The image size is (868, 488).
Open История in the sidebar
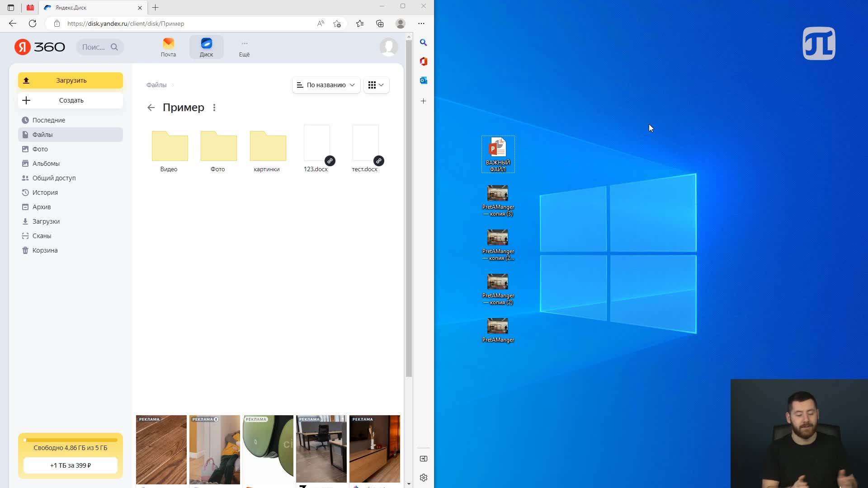coord(71,192)
